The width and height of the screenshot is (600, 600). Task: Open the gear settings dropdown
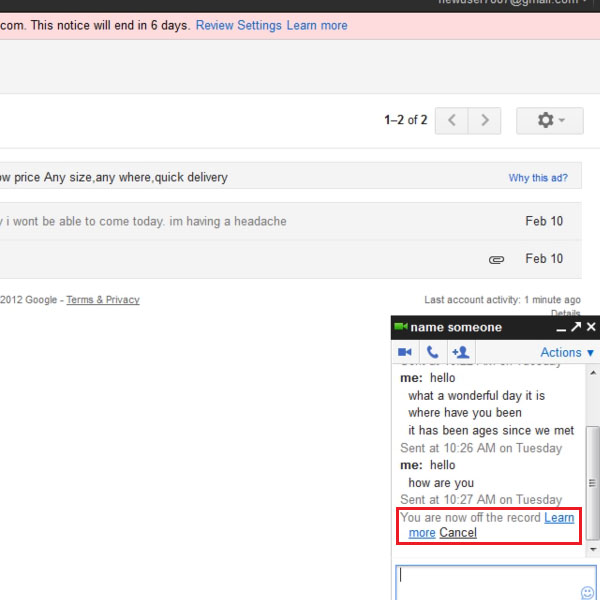click(x=550, y=121)
